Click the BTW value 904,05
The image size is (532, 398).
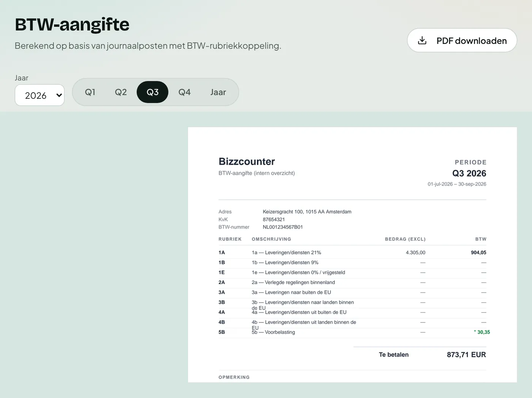pos(478,253)
